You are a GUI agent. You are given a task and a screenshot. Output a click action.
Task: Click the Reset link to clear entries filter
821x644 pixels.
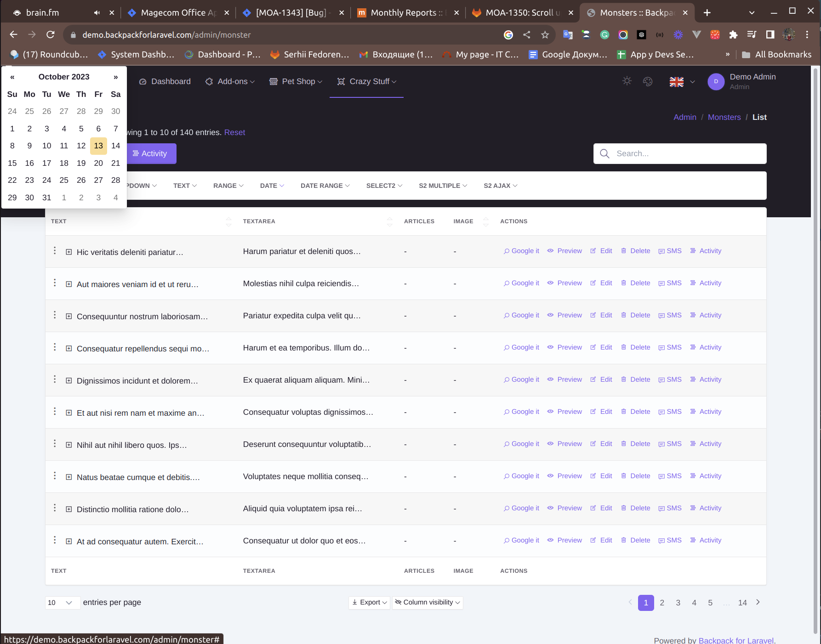pyautogui.click(x=234, y=132)
